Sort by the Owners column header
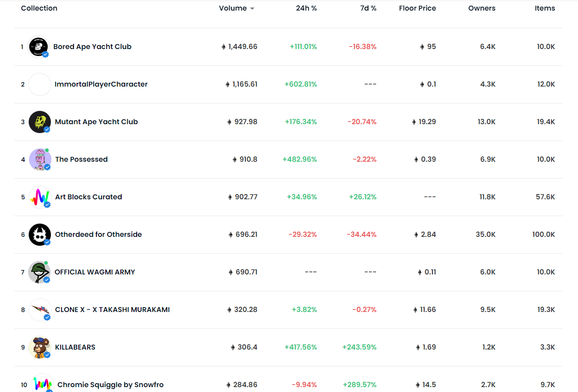 click(x=482, y=8)
